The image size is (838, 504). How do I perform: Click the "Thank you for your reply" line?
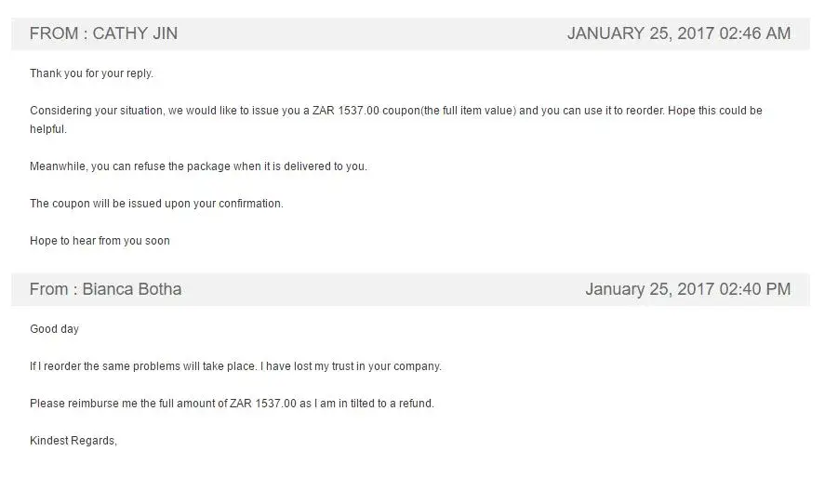(x=91, y=73)
